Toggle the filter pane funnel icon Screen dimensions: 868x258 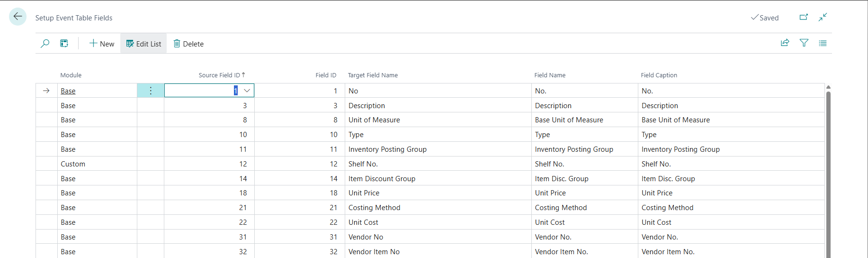point(804,43)
